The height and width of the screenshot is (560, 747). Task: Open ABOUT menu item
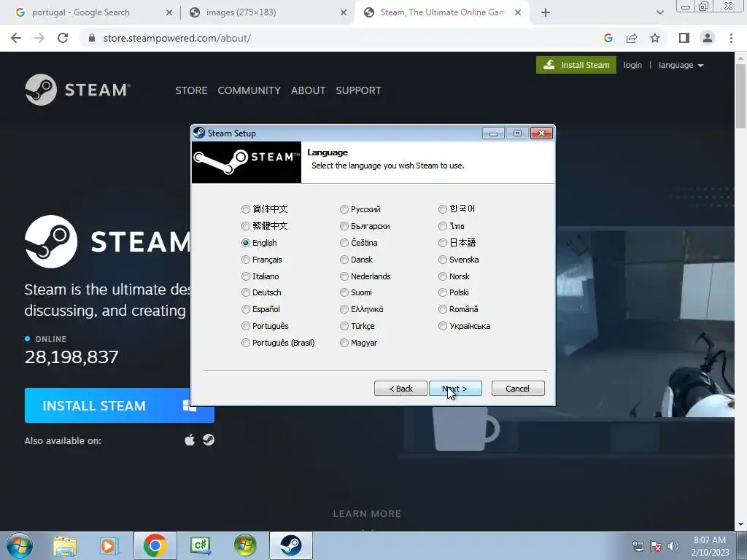click(309, 90)
